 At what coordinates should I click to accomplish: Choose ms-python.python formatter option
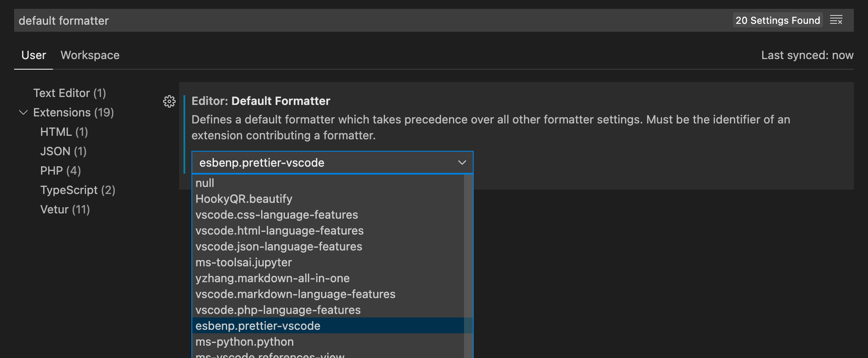(x=328, y=342)
